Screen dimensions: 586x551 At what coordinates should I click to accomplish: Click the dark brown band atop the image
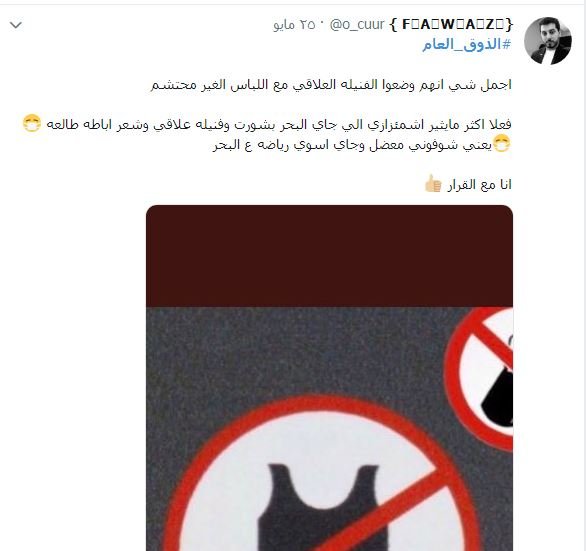pos(329,256)
